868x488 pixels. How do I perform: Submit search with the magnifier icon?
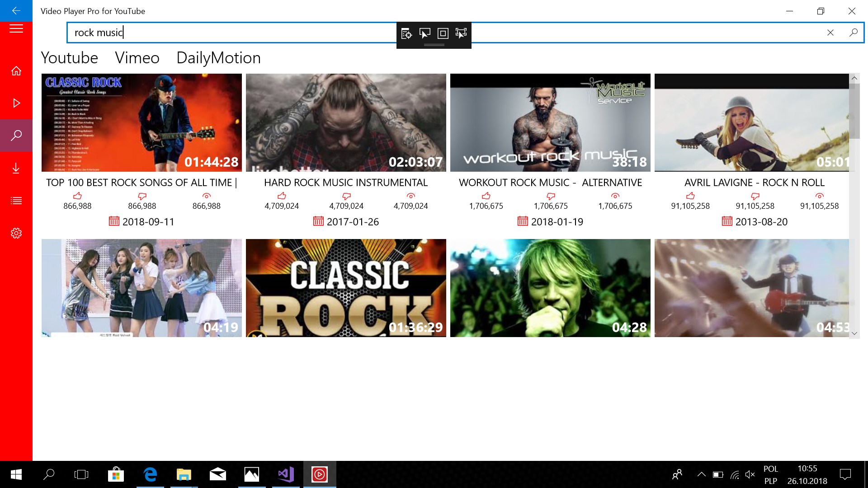pos(854,33)
